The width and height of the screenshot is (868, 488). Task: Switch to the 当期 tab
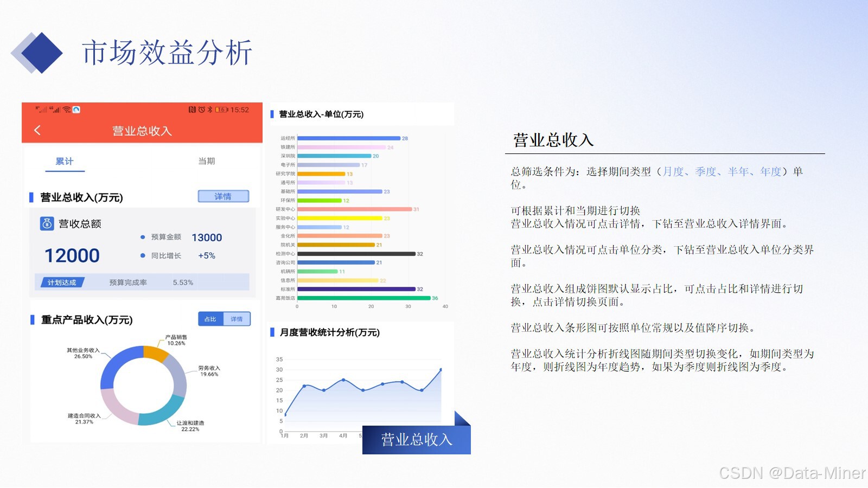coord(207,161)
